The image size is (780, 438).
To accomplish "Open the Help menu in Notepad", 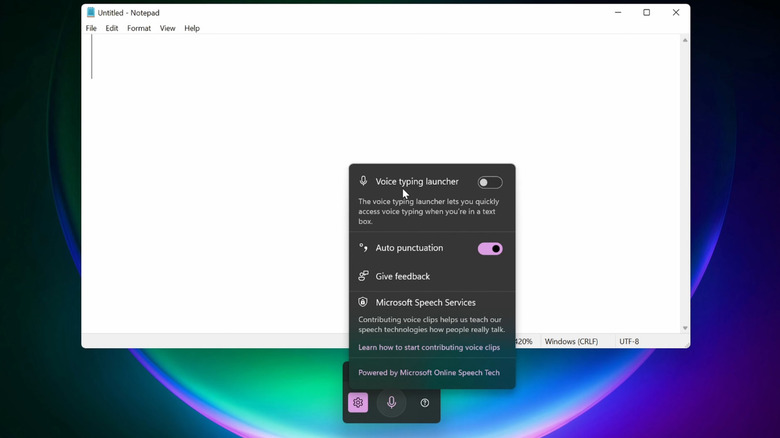I will tap(192, 29).
